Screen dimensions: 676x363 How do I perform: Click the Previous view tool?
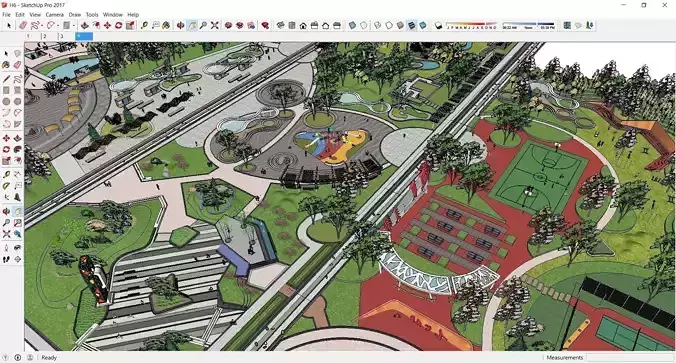tap(17, 234)
